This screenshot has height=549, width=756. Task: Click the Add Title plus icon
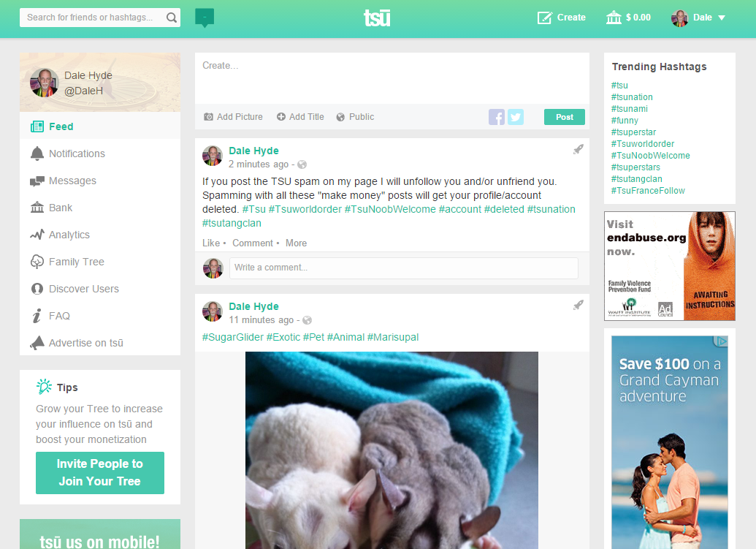click(281, 117)
